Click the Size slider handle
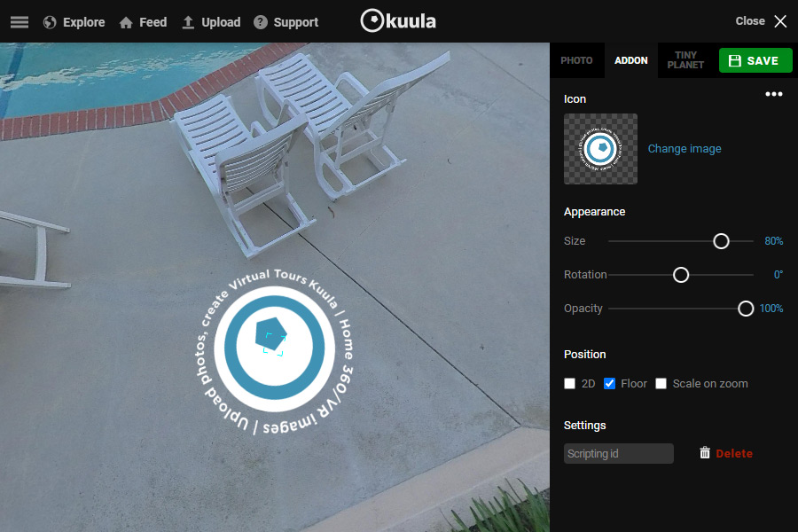 721,241
